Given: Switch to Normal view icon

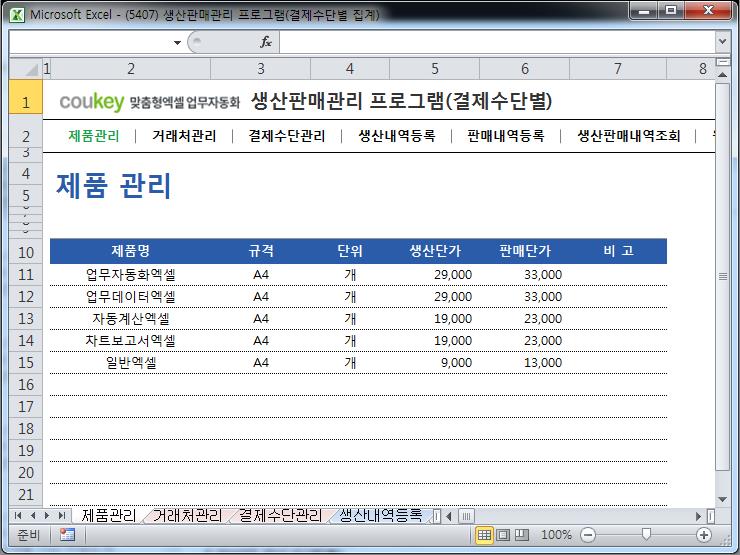Looking at the screenshot, I should (x=484, y=535).
